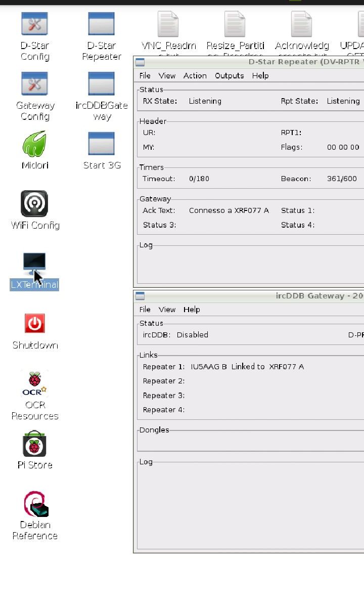Click the 'RPT1:' header label
The height and width of the screenshot is (607, 364).
tap(291, 133)
